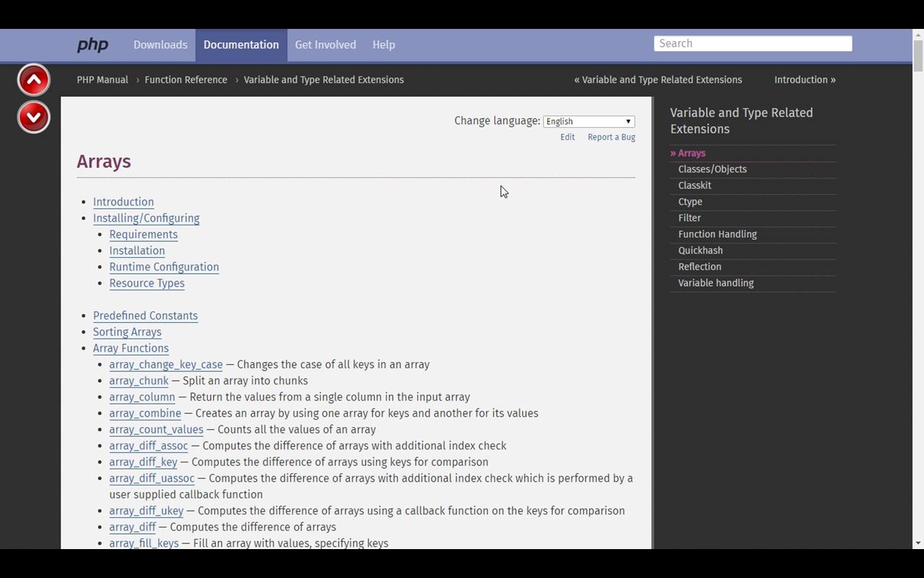924x578 pixels.
Task: Open the array_change_key_case function link
Action: [166, 364]
